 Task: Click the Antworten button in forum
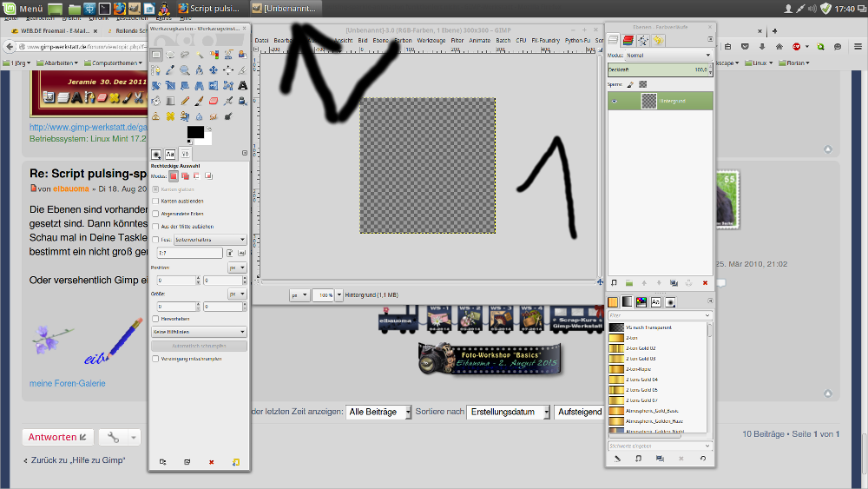(x=58, y=437)
